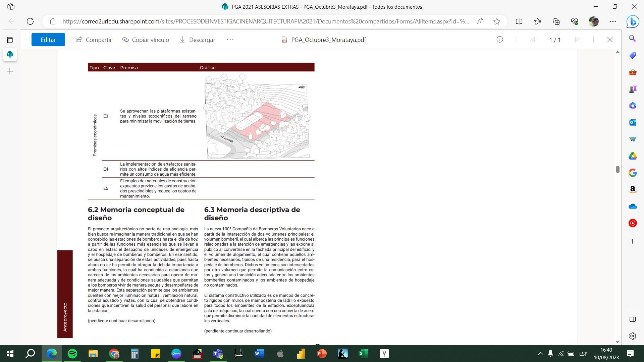The width and height of the screenshot is (644, 362).
Task: Open the workspaces icon in title bar
Action: point(11,7)
